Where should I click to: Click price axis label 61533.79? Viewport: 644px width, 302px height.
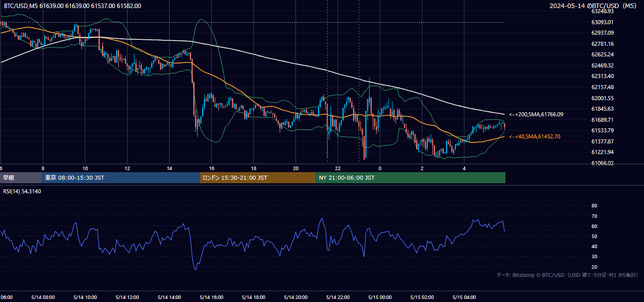[x=603, y=131]
